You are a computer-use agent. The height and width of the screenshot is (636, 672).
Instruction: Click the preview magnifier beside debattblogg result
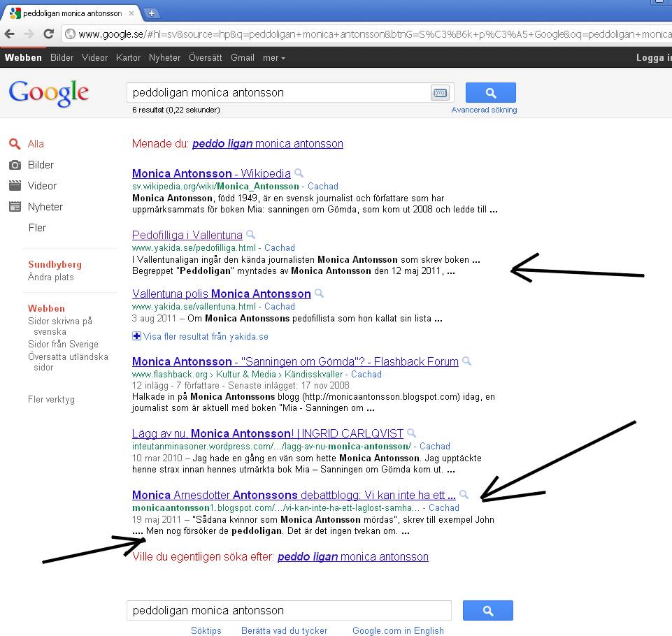click(x=464, y=495)
